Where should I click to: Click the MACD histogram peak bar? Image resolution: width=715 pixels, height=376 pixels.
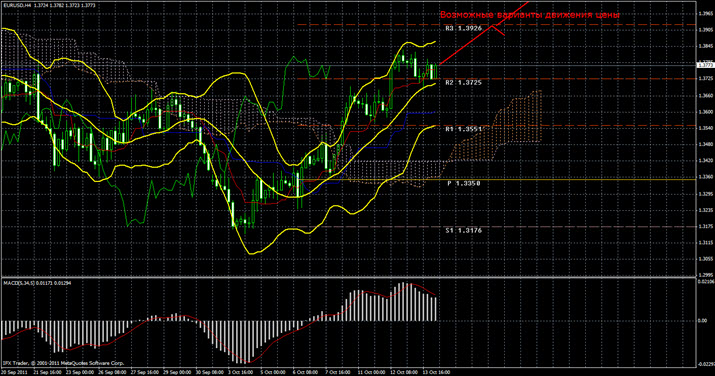pyautogui.click(x=404, y=302)
